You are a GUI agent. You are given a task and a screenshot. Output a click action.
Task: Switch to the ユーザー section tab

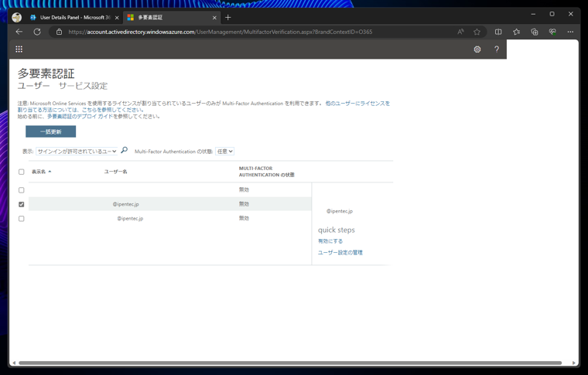(x=34, y=86)
